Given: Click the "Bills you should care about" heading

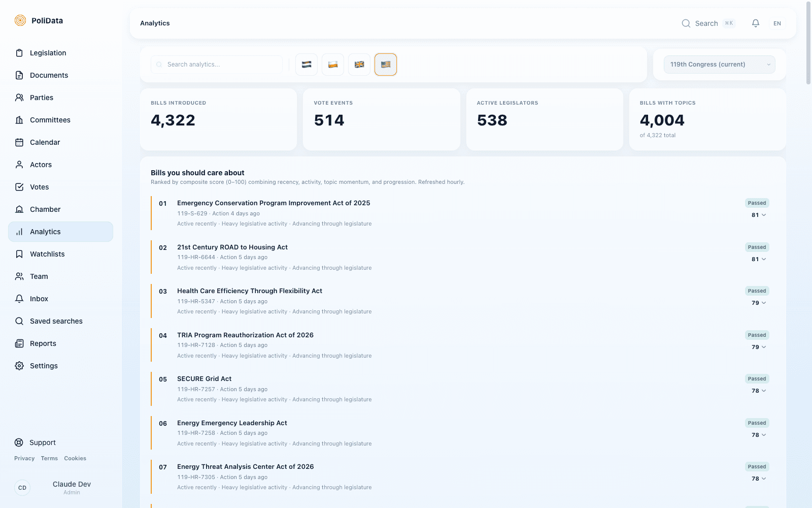Looking at the screenshot, I should tap(197, 173).
